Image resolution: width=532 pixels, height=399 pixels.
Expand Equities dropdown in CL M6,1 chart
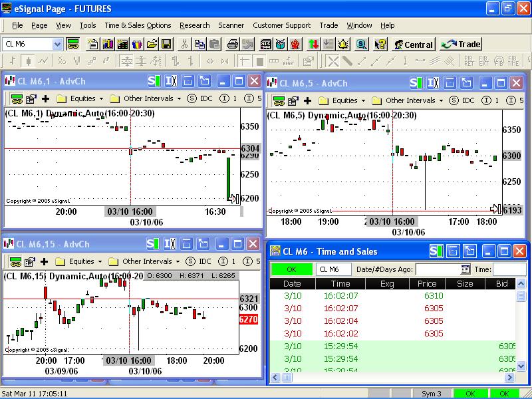tap(101, 99)
